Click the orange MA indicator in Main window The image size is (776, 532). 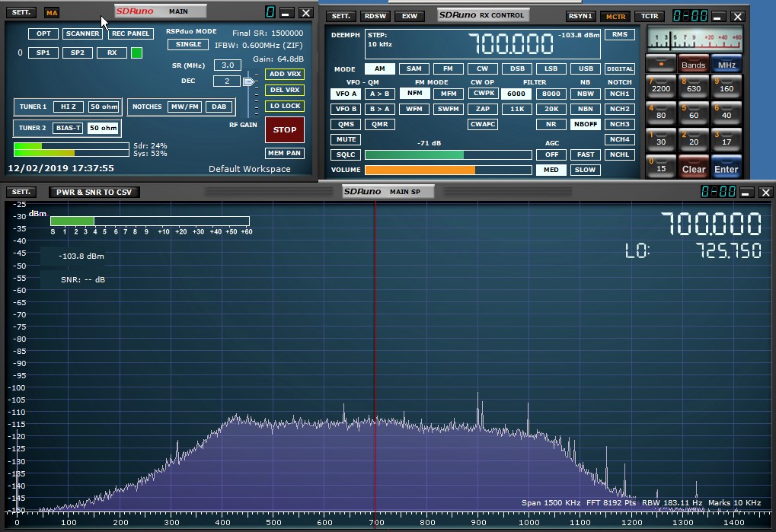[52, 13]
